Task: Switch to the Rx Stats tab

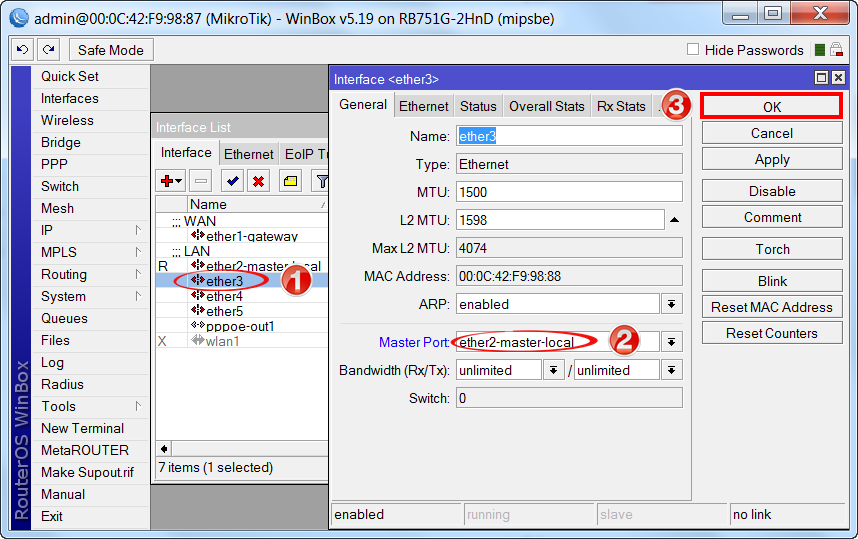Action: (x=621, y=106)
